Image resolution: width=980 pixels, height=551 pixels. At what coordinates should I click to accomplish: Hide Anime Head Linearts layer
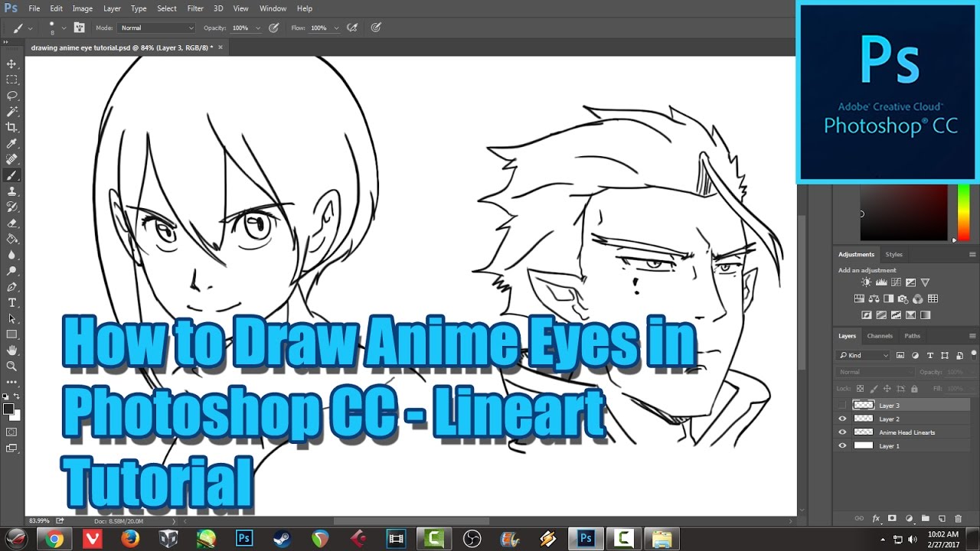click(843, 432)
